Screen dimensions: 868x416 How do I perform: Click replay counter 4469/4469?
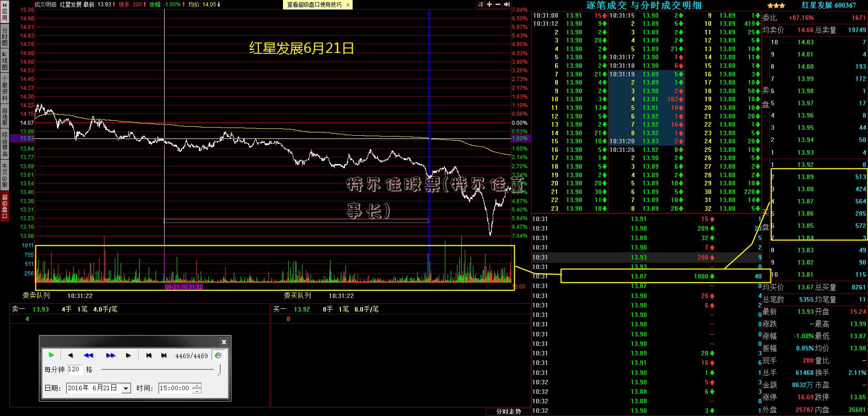pos(192,356)
